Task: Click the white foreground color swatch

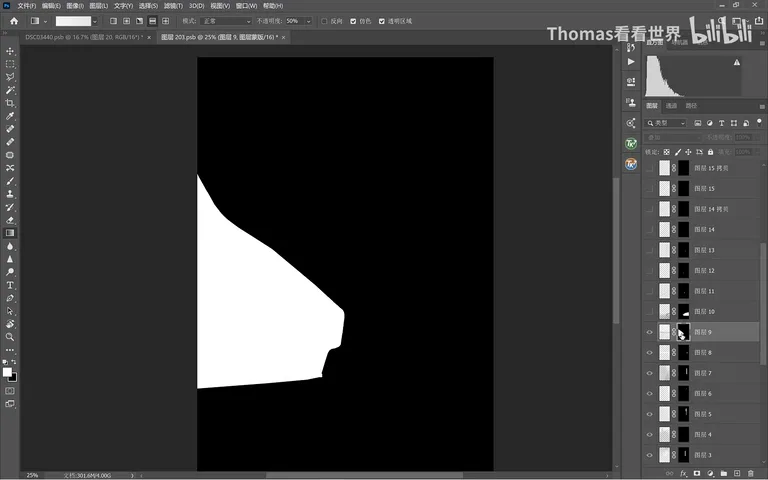Action: tap(7, 372)
